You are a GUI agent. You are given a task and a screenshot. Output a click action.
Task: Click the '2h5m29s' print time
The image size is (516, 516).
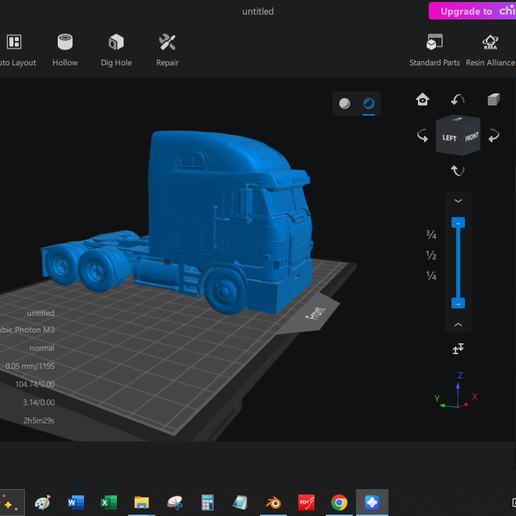pos(39,421)
